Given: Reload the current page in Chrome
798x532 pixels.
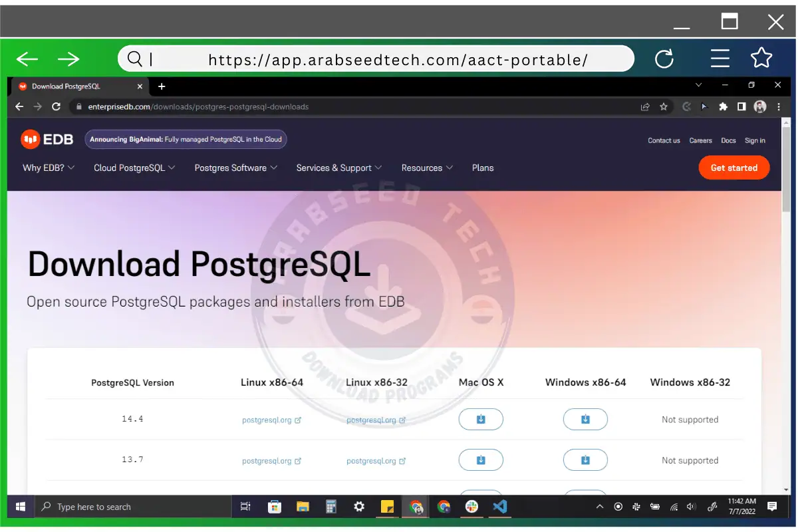Looking at the screenshot, I should 55,106.
